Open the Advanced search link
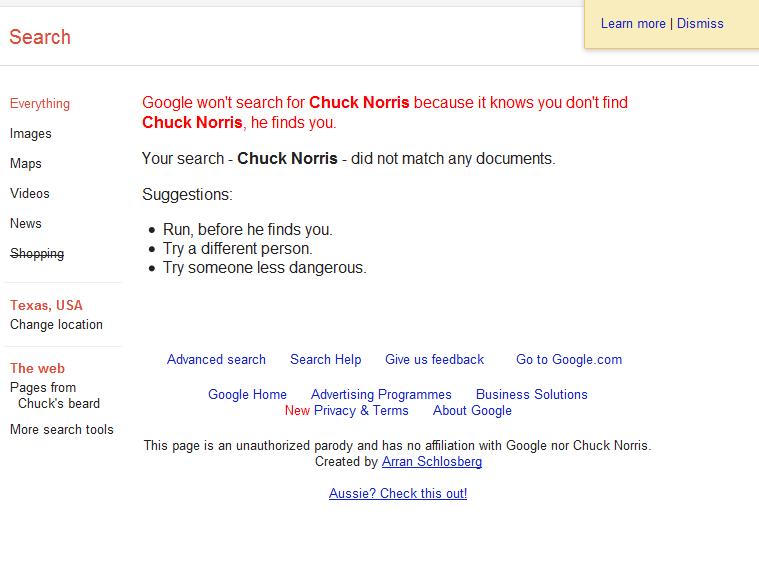 coord(216,359)
